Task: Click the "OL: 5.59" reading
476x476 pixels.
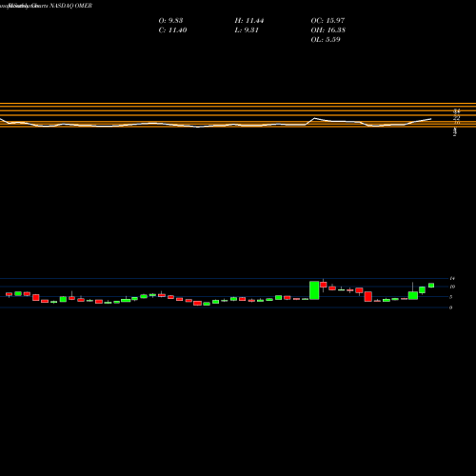Action: coord(326,40)
